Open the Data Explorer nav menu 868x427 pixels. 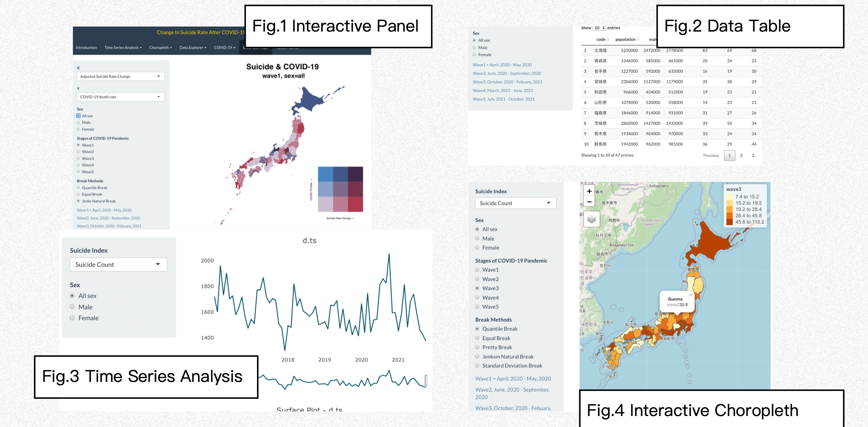pos(193,48)
